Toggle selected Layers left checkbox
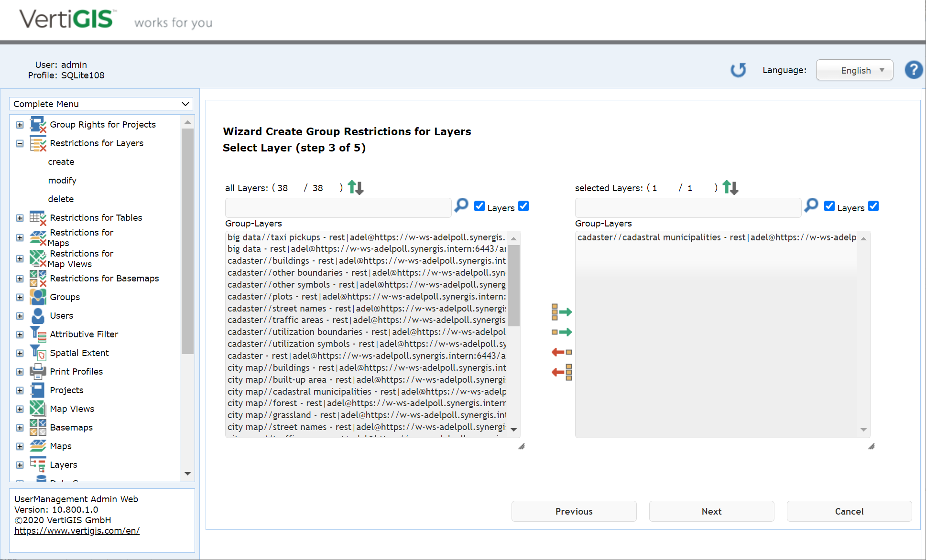Image resolution: width=926 pixels, height=560 pixels. pos(829,206)
